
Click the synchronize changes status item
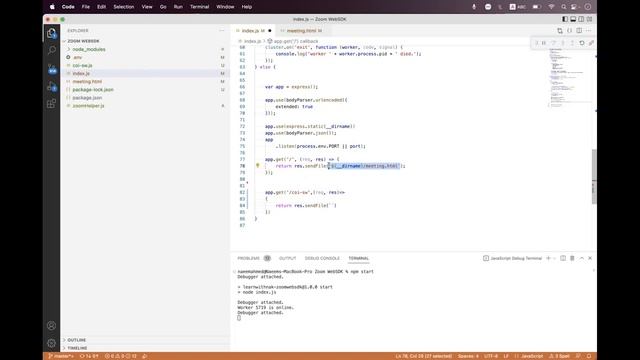pyautogui.click(x=89, y=356)
